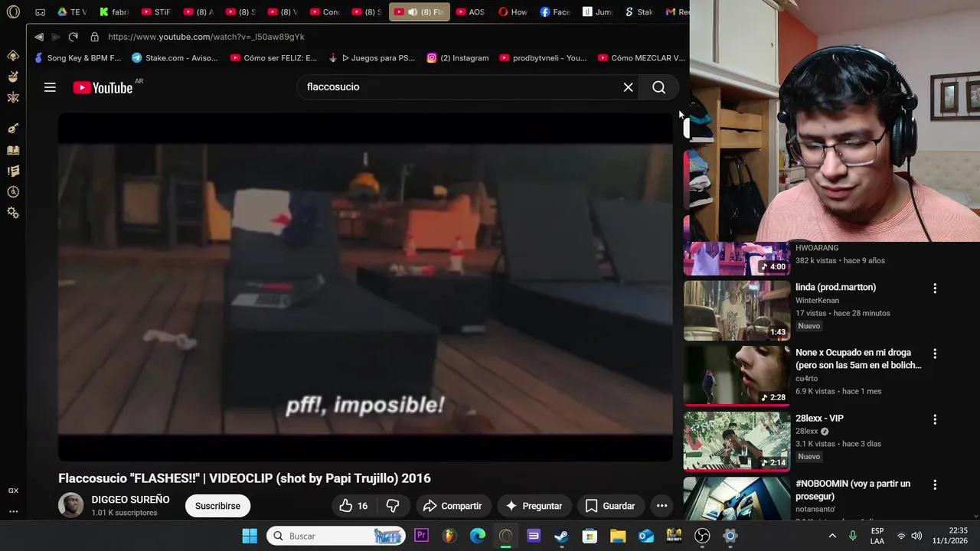
Task: Open the Instagram bookmark
Action: click(x=458, y=58)
